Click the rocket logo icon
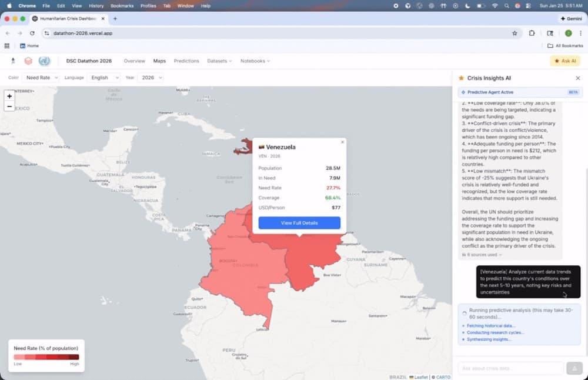588x380 pixels. coord(13,61)
